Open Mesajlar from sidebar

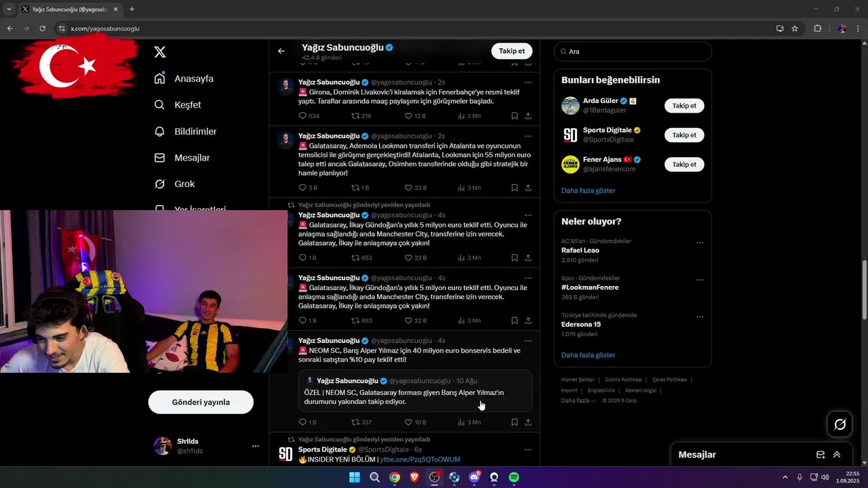(x=182, y=158)
